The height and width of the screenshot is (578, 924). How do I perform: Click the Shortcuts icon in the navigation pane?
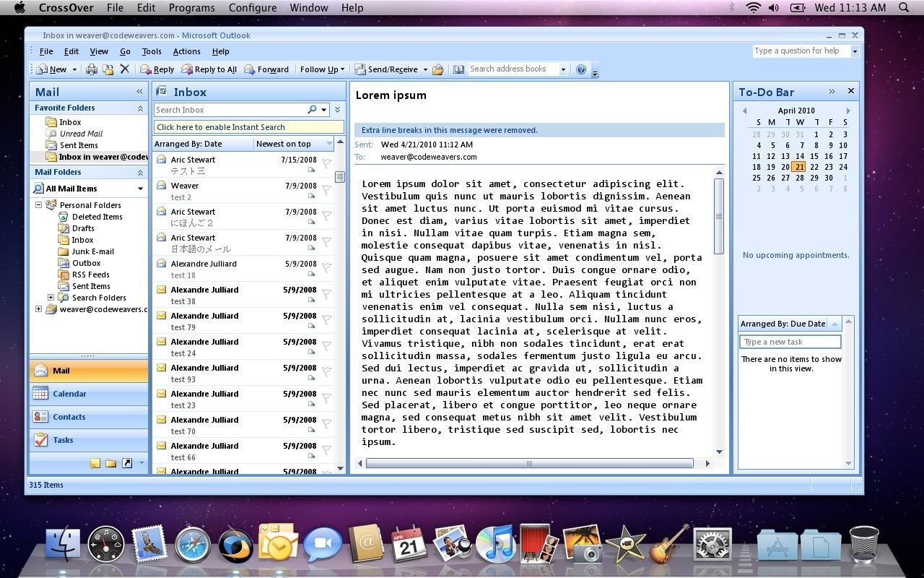[127, 463]
